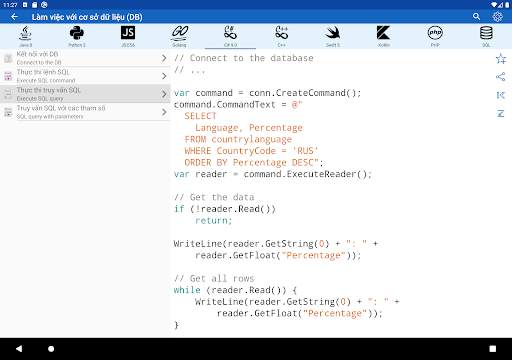Click the 'ORDER BY Percentage DESC' line
The height and width of the screenshot is (360, 512).
click(x=254, y=163)
